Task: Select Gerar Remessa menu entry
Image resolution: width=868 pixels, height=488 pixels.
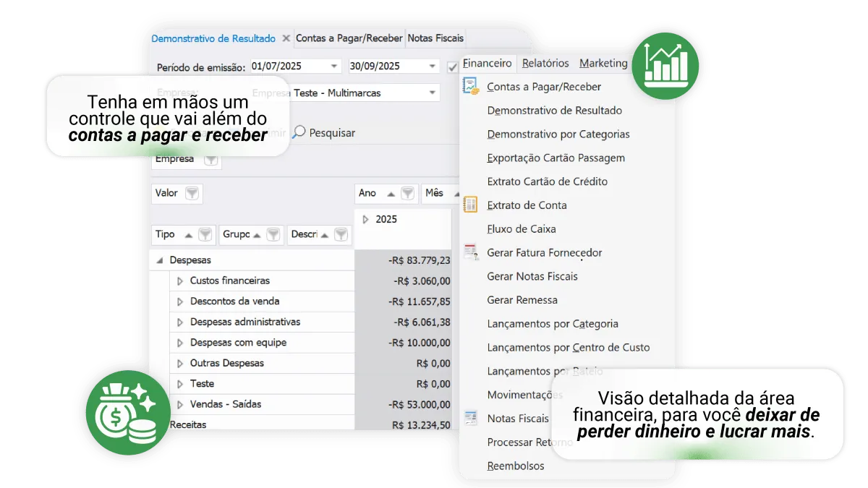Action: coord(522,300)
